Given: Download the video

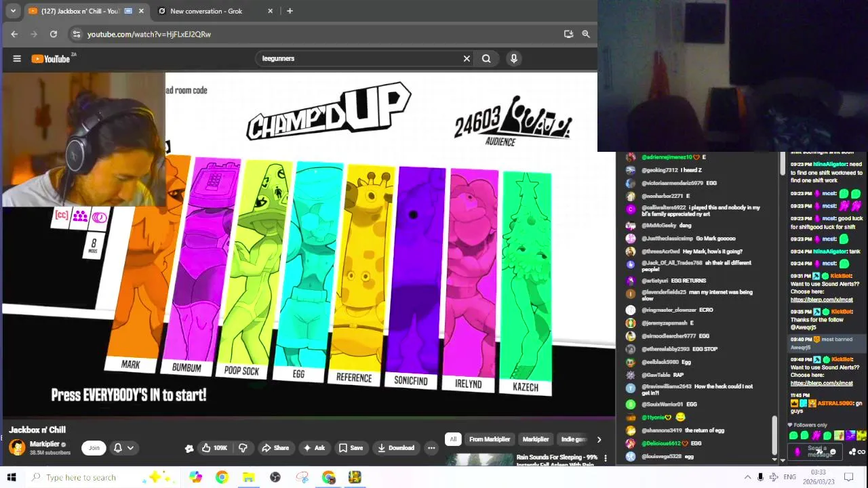Looking at the screenshot, I should [x=396, y=448].
